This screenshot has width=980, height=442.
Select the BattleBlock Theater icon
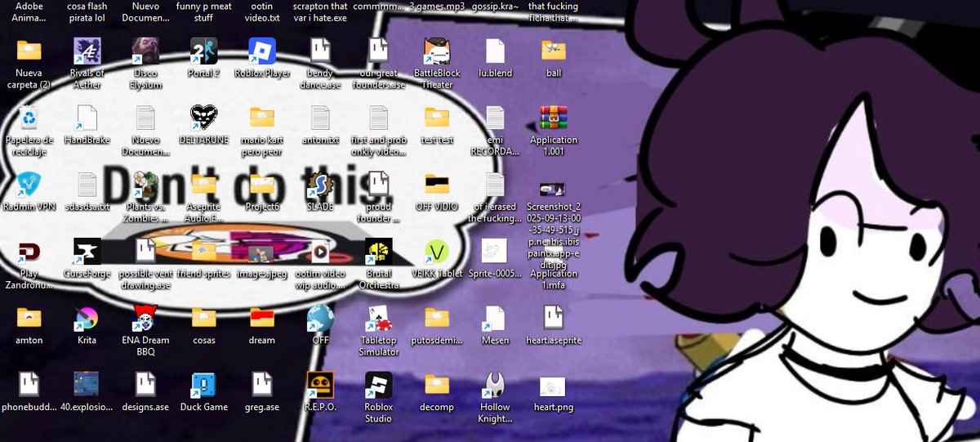coord(437,51)
